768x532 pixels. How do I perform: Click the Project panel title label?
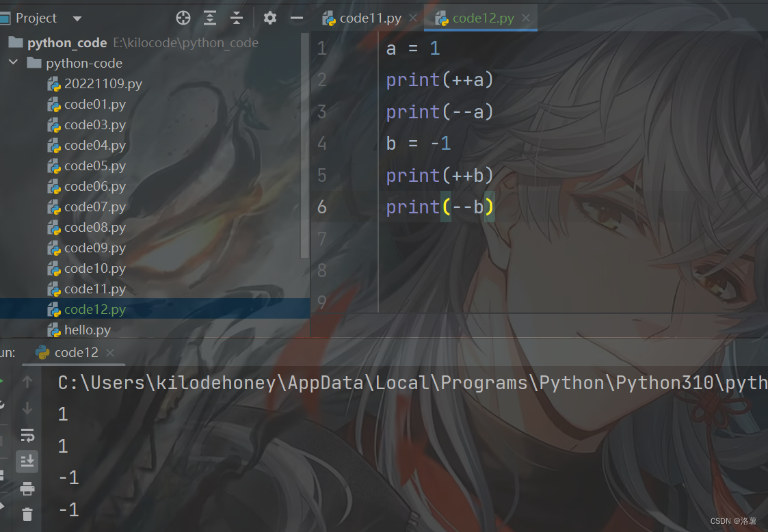click(x=36, y=18)
